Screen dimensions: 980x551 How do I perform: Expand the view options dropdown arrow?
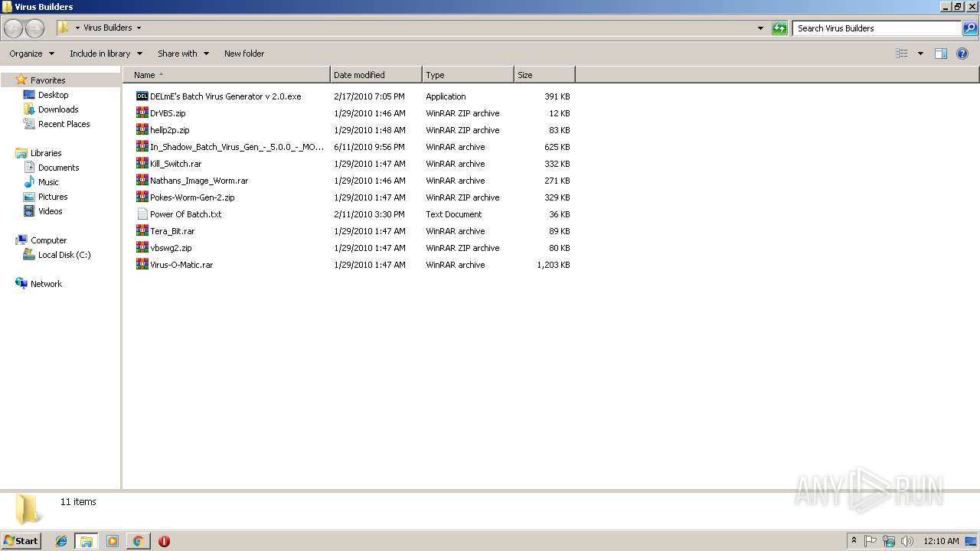tap(920, 54)
